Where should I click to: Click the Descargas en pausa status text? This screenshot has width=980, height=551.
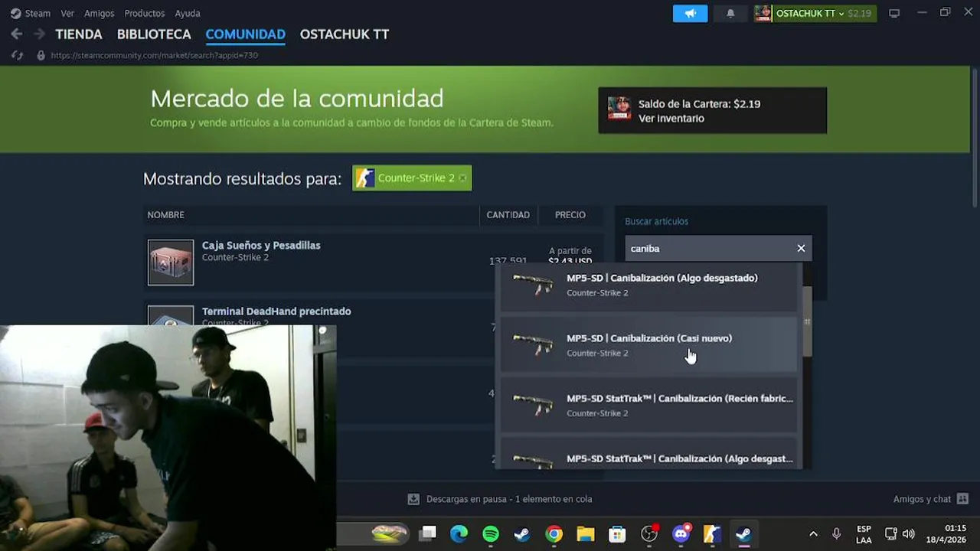coord(509,499)
